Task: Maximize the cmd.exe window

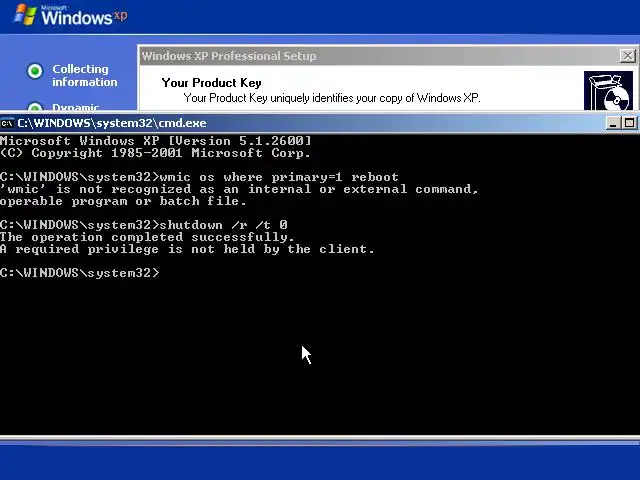Action: [629, 123]
